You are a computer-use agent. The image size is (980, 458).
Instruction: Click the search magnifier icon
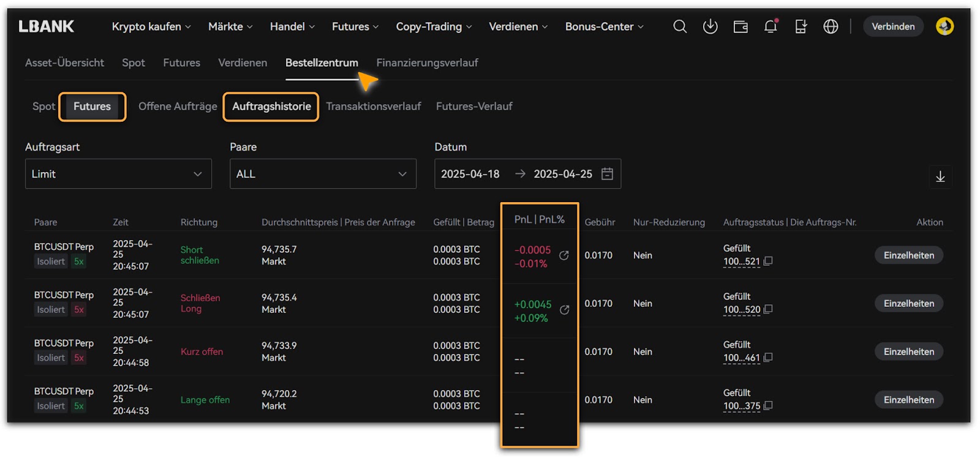coord(680,26)
